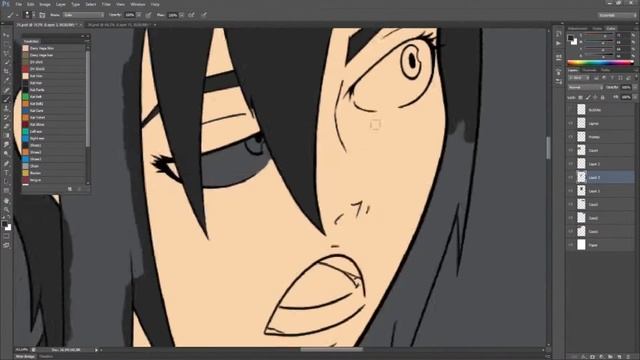Select the Hand tool

pyautogui.click(x=6, y=200)
